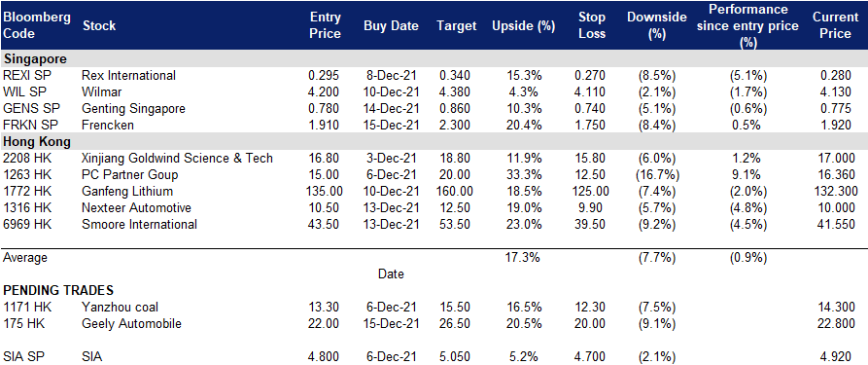Click the Upside (%) column header

(523, 26)
